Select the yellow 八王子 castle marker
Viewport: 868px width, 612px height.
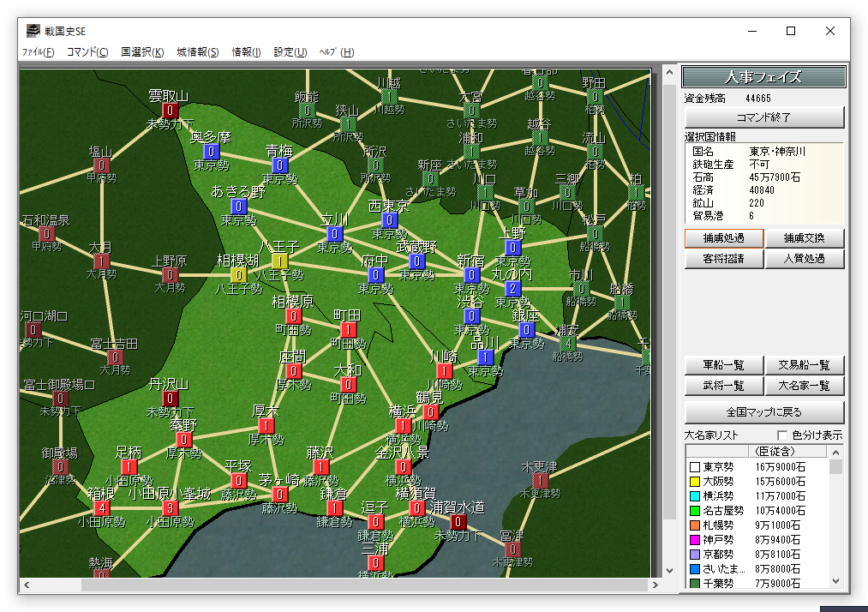[280, 261]
